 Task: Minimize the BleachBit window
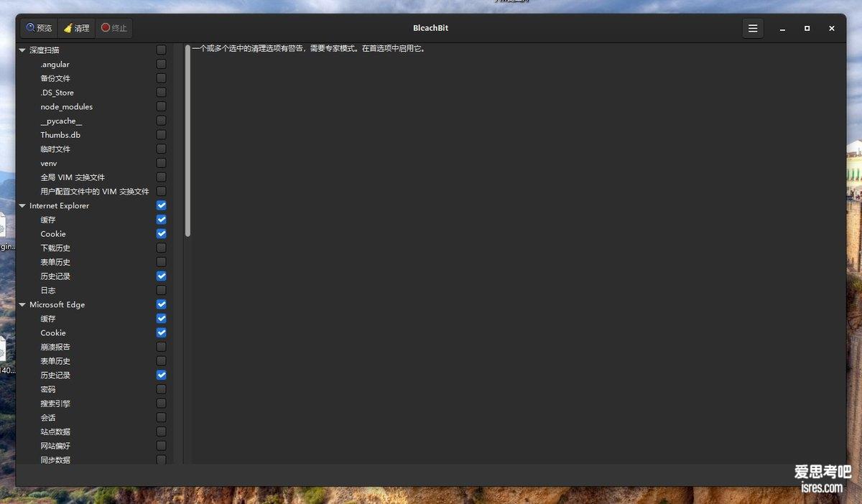click(782, 29)
